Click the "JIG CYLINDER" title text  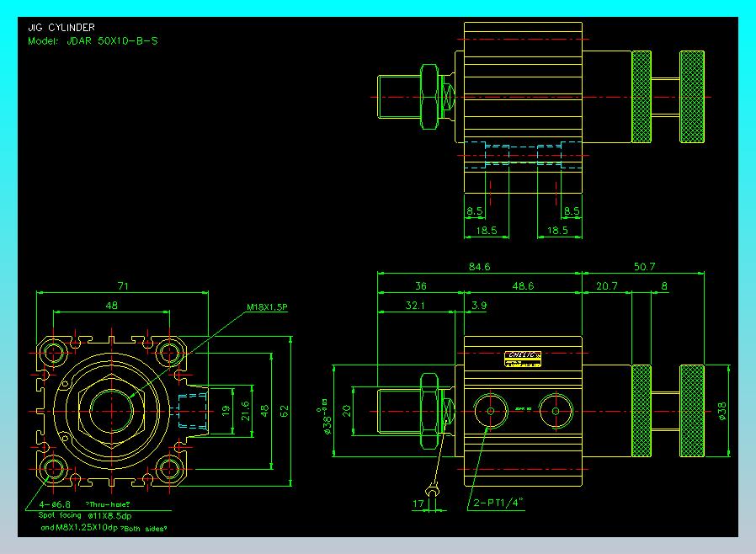tap(61, 28)
